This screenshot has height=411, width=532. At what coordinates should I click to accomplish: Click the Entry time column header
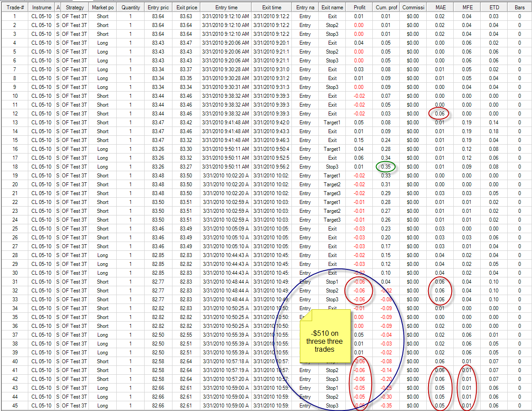[x=226, y=8]
